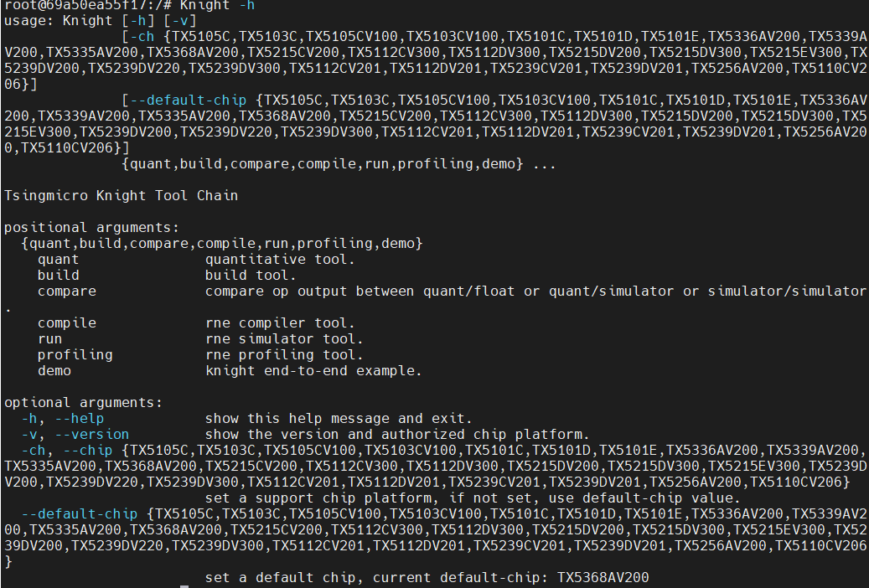Click the 'build' subcommand entry
This screenshot has width=869, height=588.
58,276
